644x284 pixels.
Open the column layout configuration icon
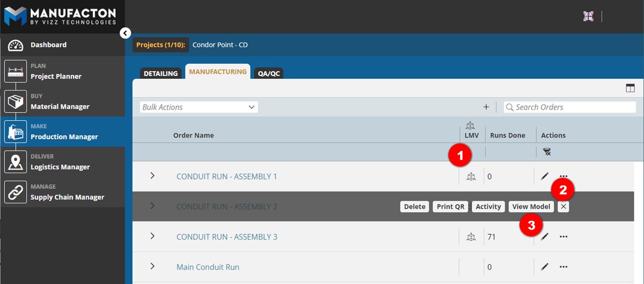pyautogui.click(x=630, y=87)
